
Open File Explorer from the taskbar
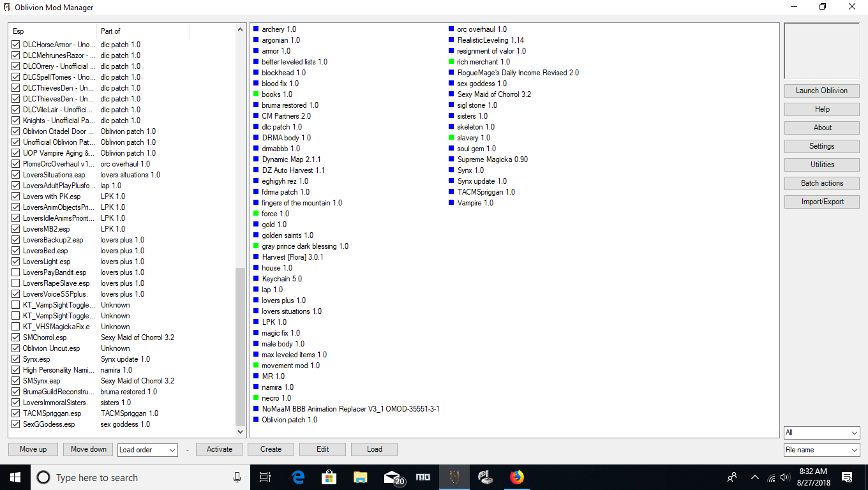(x=361, y=477)
